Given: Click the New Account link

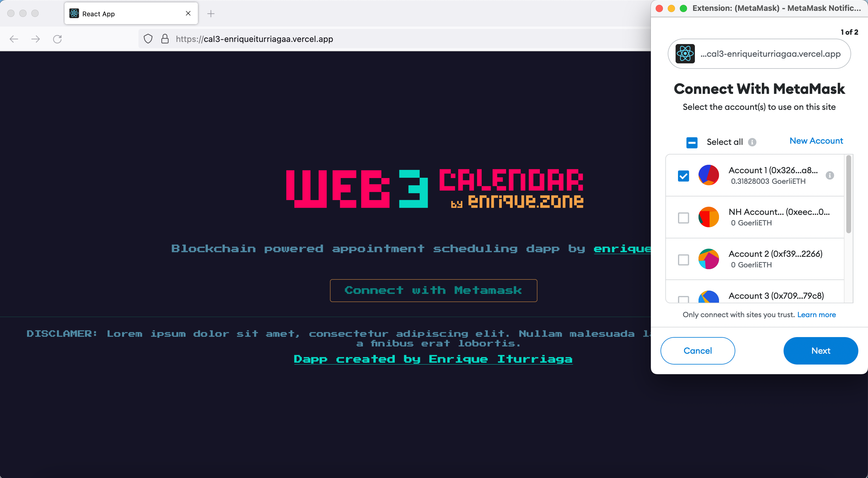Looking at the screenshot, I should [816, 141].
